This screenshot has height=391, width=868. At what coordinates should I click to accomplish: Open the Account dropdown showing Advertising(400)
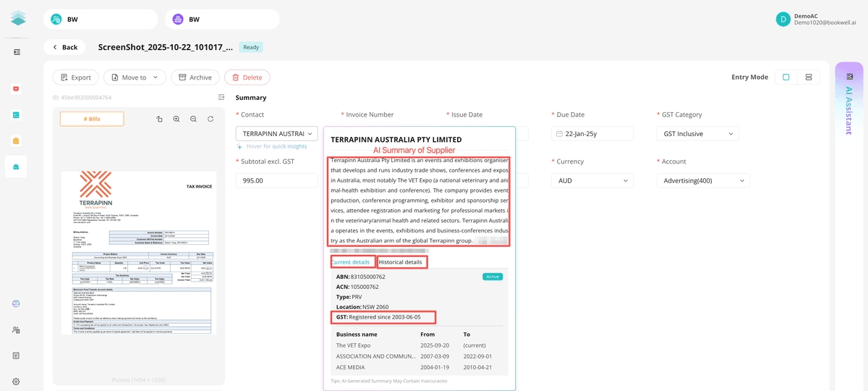click(x=703, y=180)
